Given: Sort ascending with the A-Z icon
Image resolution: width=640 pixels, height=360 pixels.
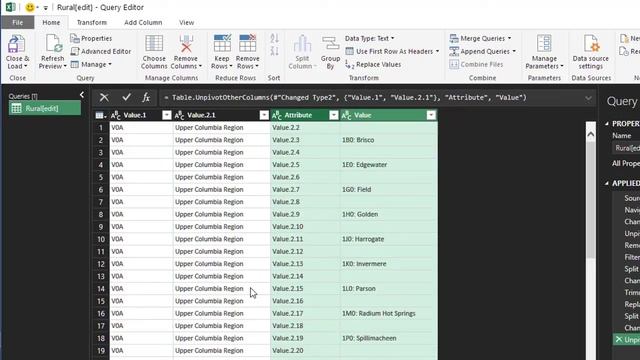Looking at the screenshot, I should (274, 38).
